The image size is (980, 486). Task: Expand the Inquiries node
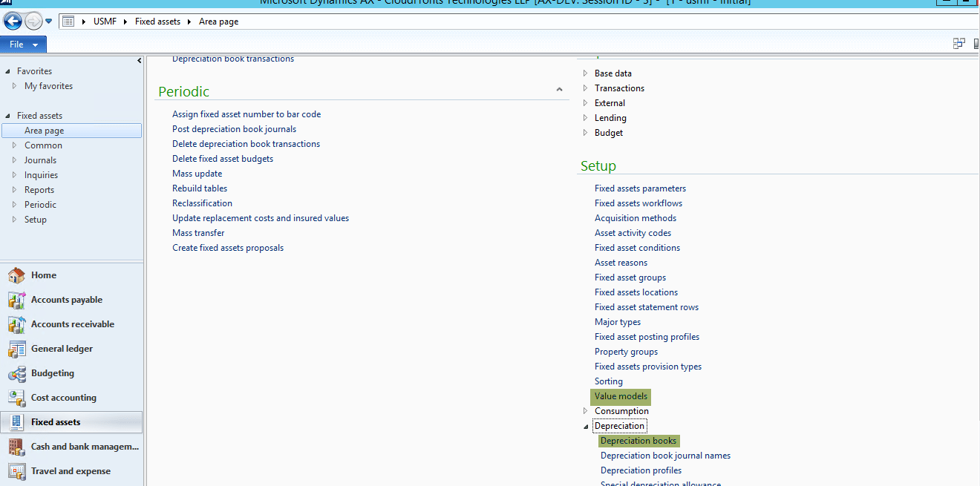tap(14, 175)
